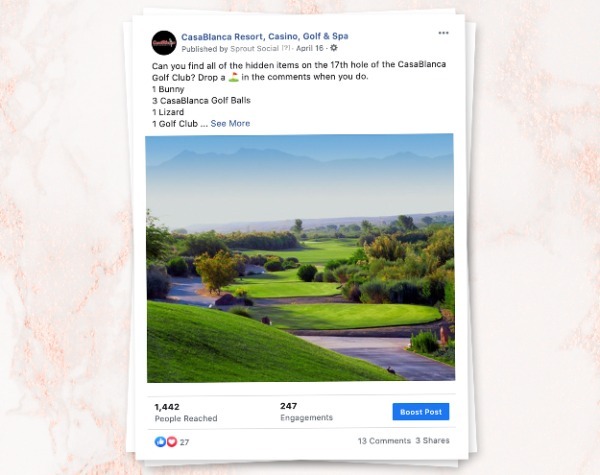
Task: Click the April 16 post date
Action: coord(310,48)
